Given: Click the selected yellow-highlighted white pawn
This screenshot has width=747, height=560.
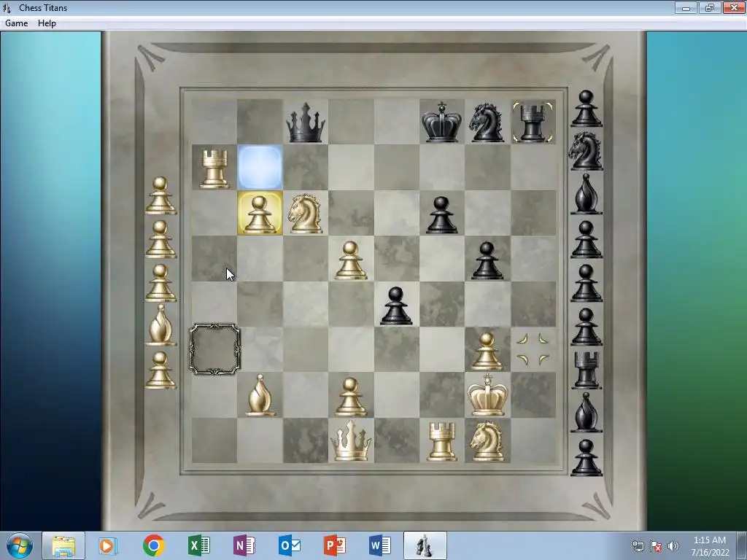Looking at the screenshot, I should click(x=260, y=214).
